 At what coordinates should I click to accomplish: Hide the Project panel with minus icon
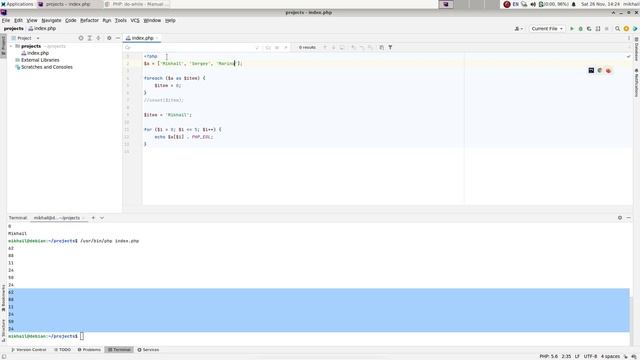pos(118,38)
